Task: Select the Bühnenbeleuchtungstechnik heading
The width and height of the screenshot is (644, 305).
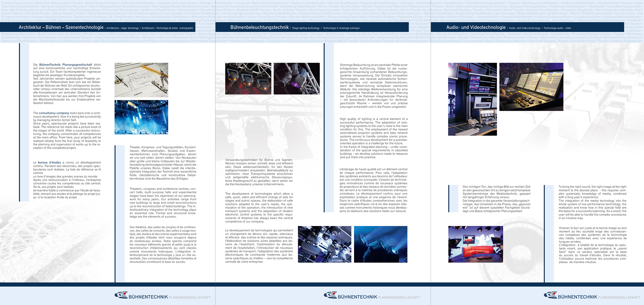Action: tap(259, 28)
